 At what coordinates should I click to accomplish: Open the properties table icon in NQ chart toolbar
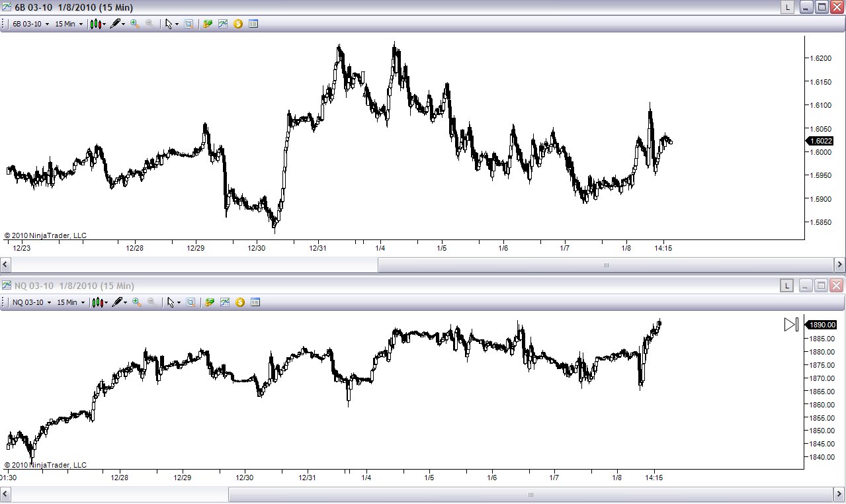point(255,302)
